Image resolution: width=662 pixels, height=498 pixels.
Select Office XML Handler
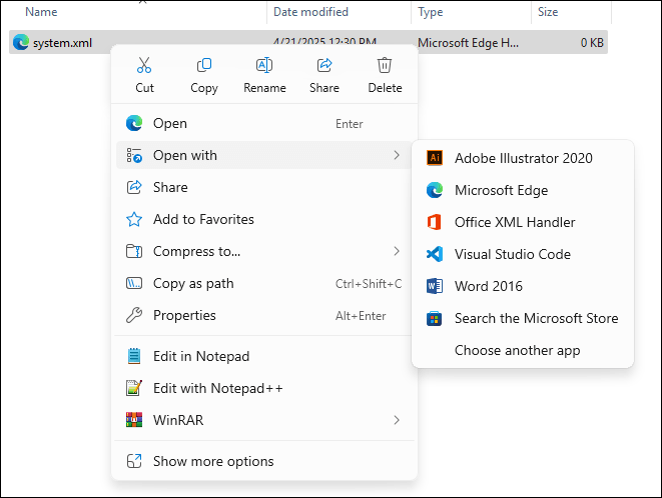[514, 222]
